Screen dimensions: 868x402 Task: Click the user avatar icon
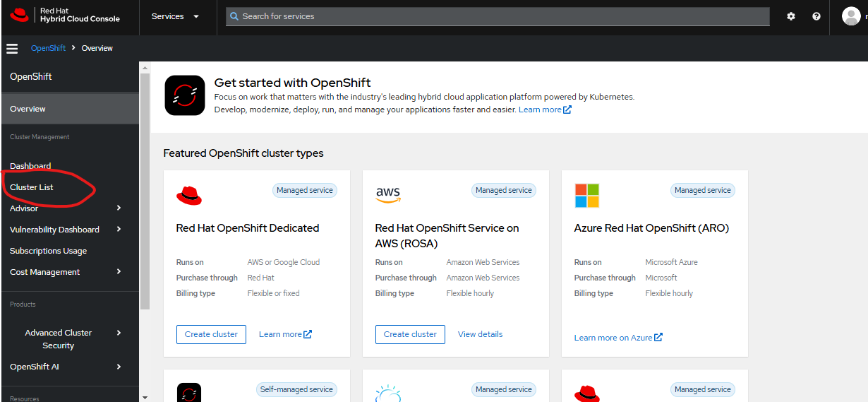point(851,16)
